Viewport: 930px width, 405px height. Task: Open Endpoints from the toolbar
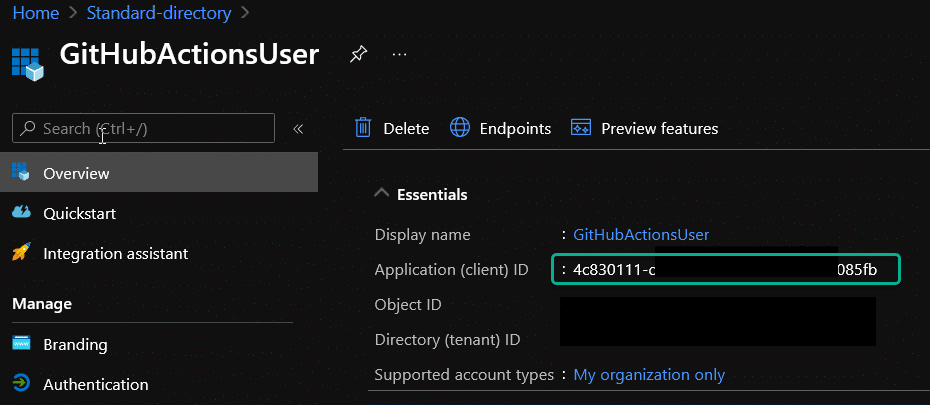(501, 128)
